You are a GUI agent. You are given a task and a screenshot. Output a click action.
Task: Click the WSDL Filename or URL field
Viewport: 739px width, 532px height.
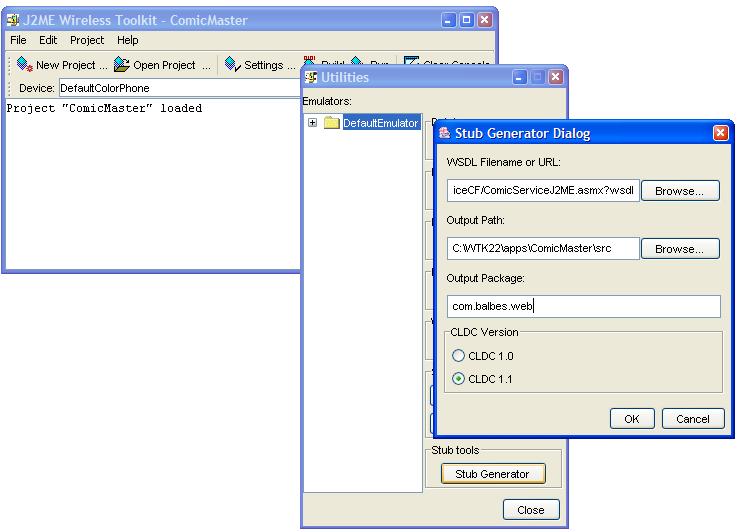click(x=543, y=190)
